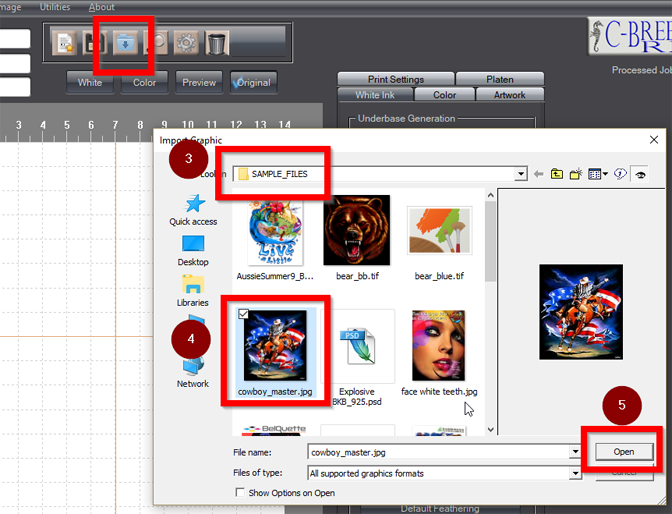The width and height of the screenshot is (672, 514).
Task: Click the favorites icon beside View Menu
Action: click(x=620, y=174)
